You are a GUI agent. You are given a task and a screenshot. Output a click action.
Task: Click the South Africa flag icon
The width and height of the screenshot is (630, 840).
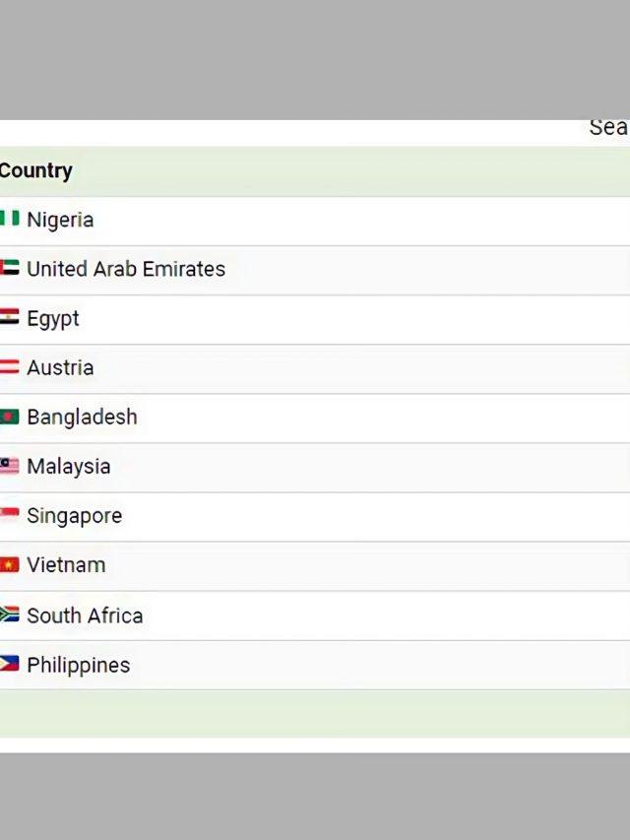(10, 614)
